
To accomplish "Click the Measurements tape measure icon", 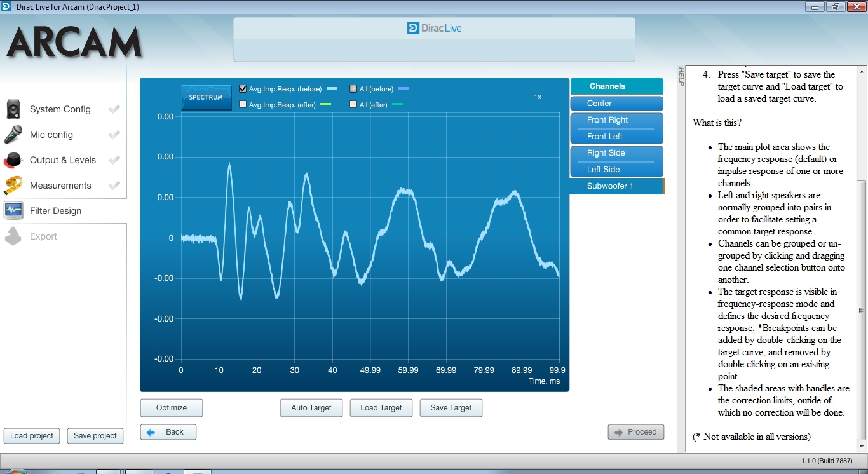I will (13, 186).
